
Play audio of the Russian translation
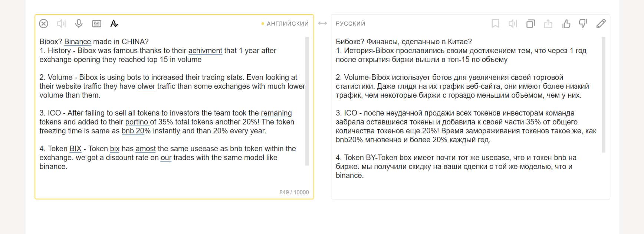(x=513, y=24)
